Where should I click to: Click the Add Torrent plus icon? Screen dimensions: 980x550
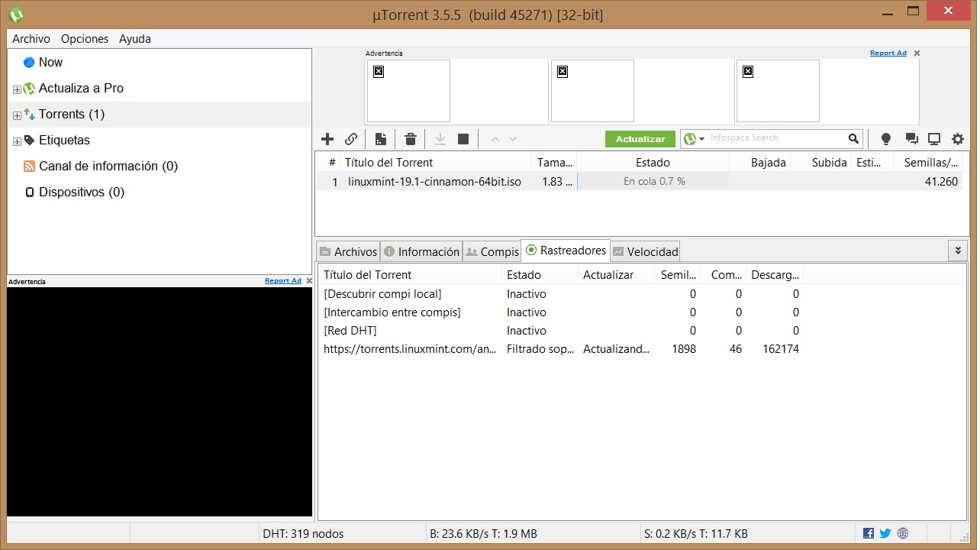point(327,139)
